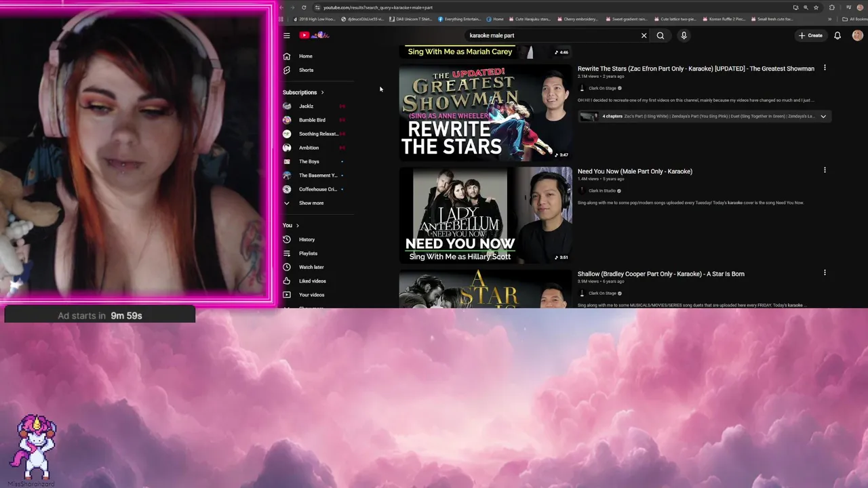
Task: Open the Everything Entertain bookmark
Action: [x=460, y=19]
